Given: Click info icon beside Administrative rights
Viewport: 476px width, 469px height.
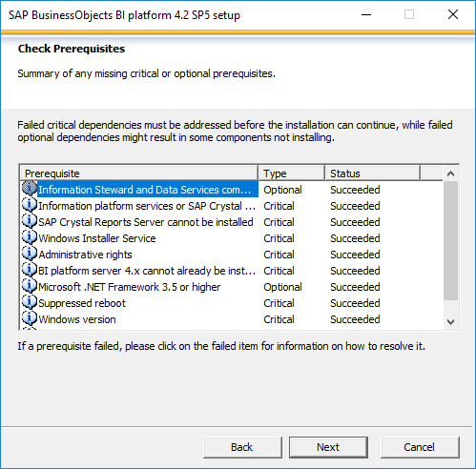Looking at the screenshot, I should pos(30,254).
